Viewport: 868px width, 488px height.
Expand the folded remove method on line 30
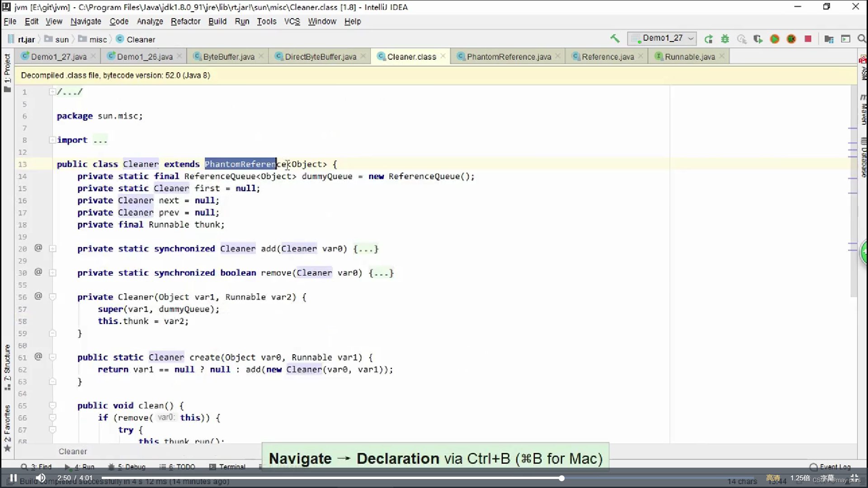coord(52,273)
